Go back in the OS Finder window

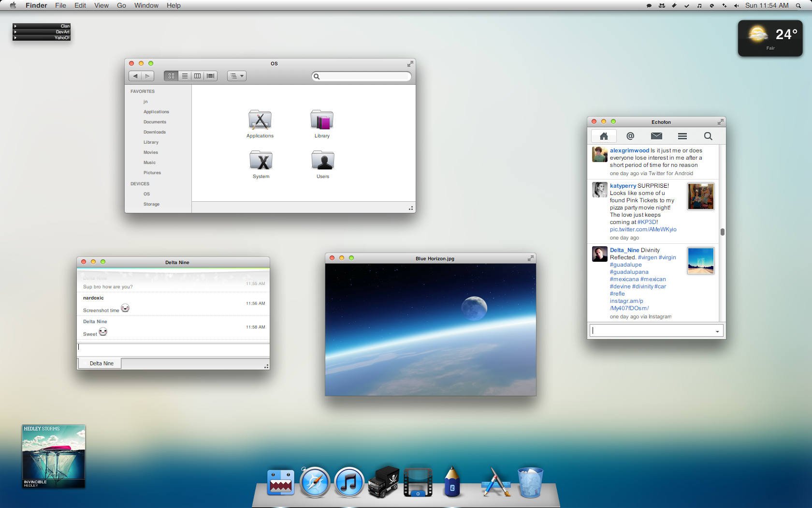[x=135, y=76]
